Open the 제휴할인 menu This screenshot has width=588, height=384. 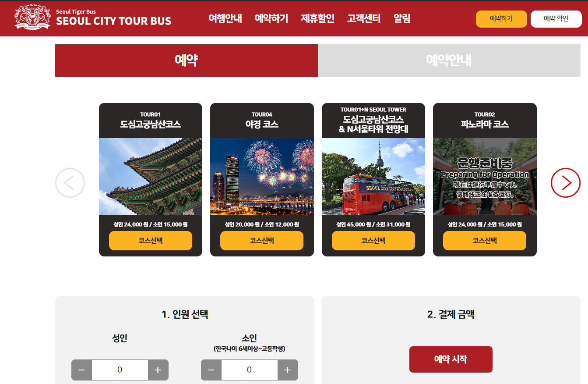(318, 18)
